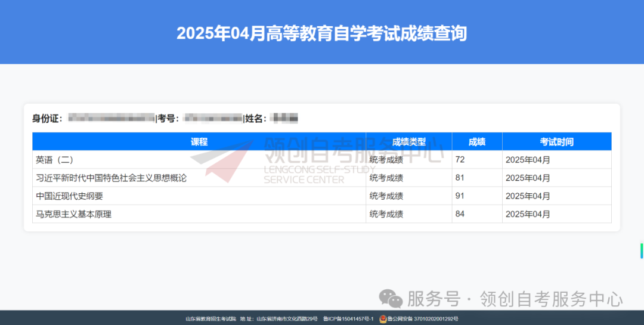This screenshot has width=644, height=325.
Task: Click the 考号 label
Action: pyautogui.click(x=168, y=118)
